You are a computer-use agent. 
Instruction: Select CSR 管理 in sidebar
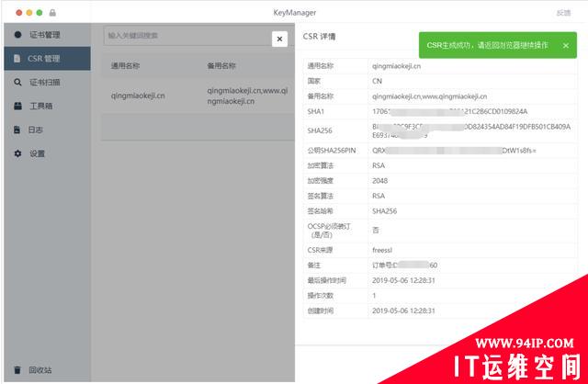[47, 59]
